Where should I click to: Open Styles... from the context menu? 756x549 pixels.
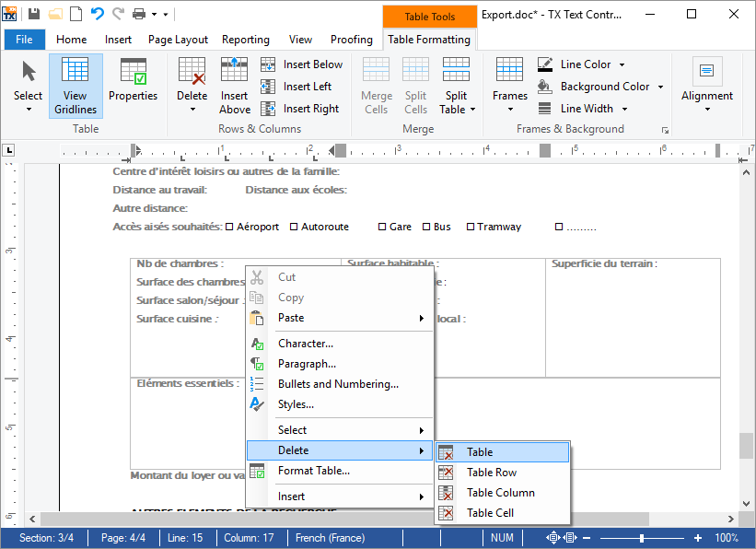tap(340, 404)
